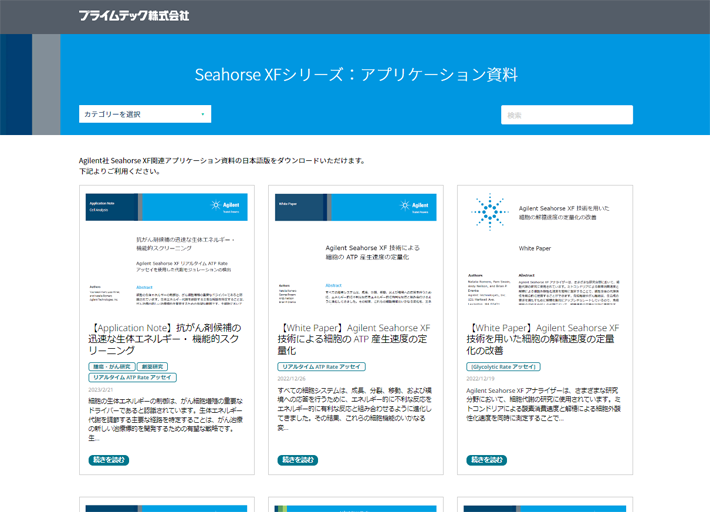The image size is (710, 512).
Task: Click the 下記よりご利用ください text
Action: click(120, 172)
